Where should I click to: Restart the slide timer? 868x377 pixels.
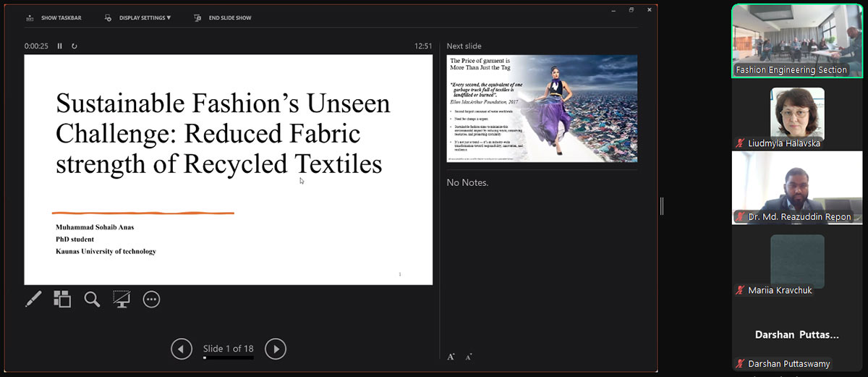(x=74, y=46)
